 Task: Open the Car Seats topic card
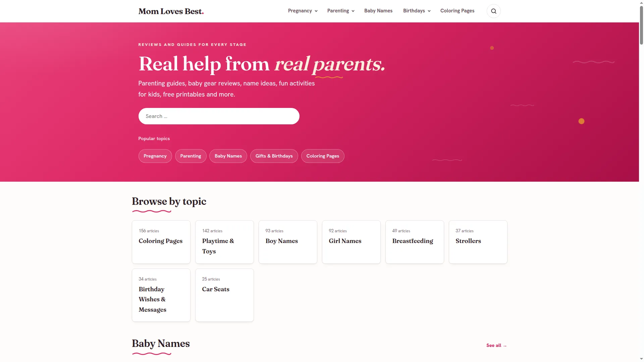pos(224,295)
